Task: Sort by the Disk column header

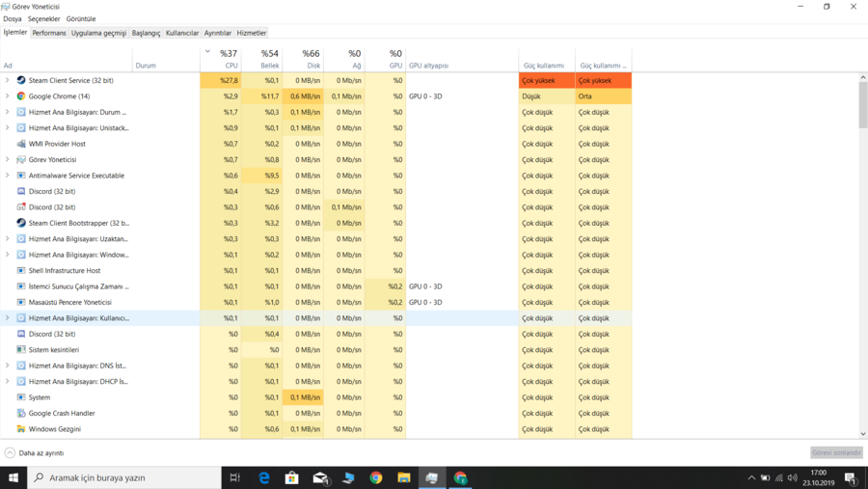Action: pos(304,59)
